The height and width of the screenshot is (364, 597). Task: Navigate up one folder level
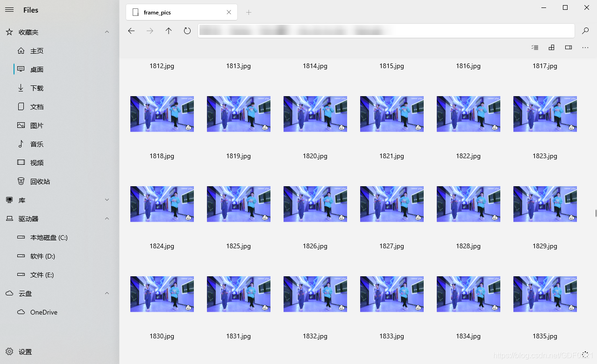pyautogui.click(x=169, y=31)
